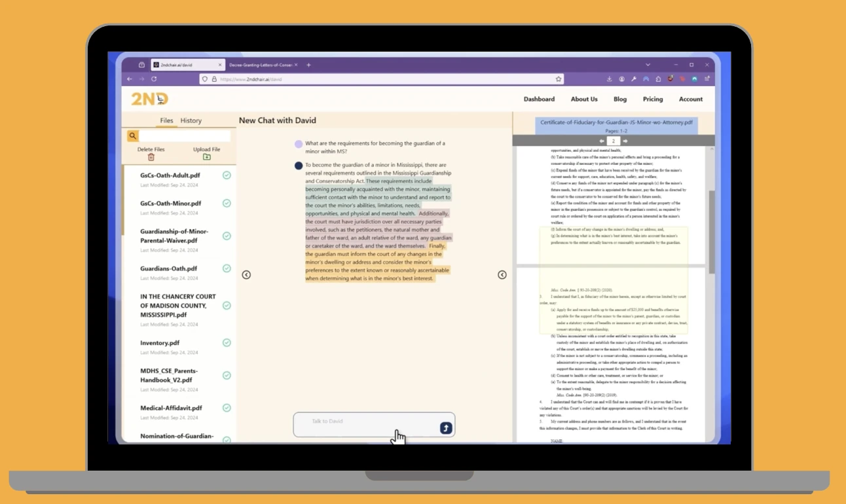Toggle the check circle for Guardians-Oath.pdf

coord(227,268)
